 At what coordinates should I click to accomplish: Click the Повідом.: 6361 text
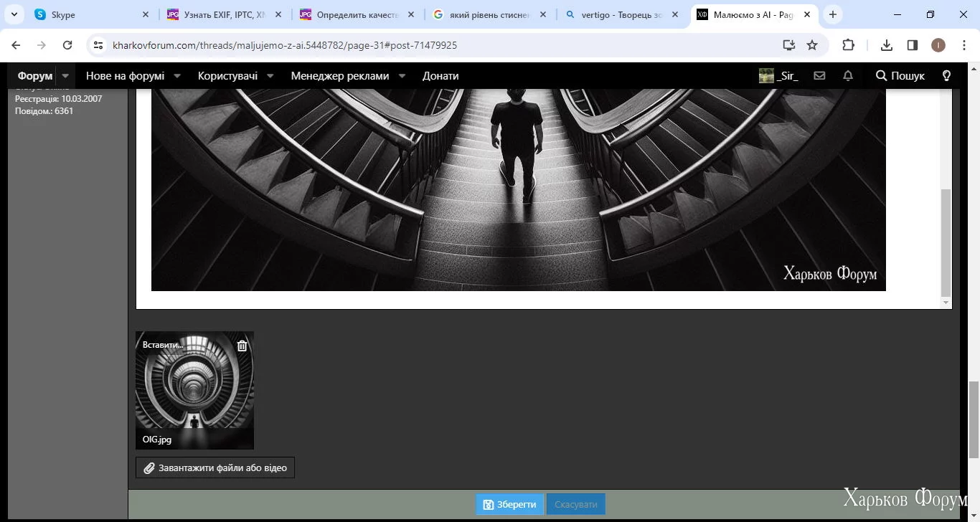(44, 111)
